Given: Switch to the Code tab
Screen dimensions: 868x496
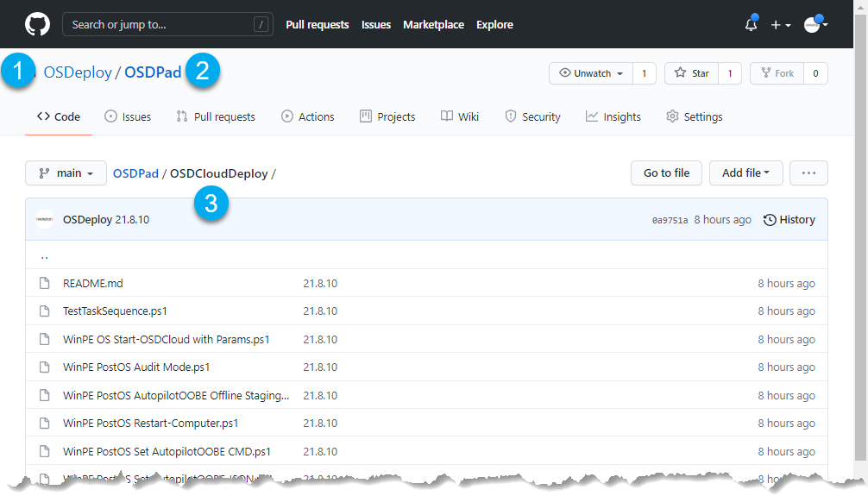Looking at the screenshot, I should click(58, 116).
